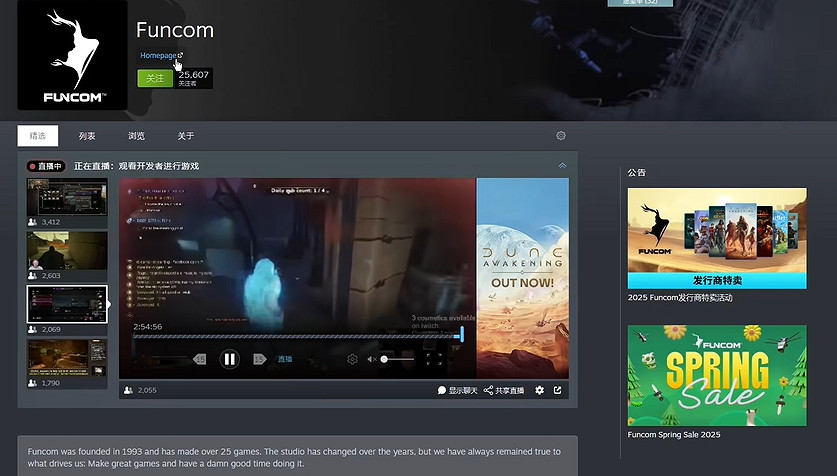This screenshot has width=837, height=476.
Task: Enter fullscreen mode on the video player
Action: [x=433, y=358]
